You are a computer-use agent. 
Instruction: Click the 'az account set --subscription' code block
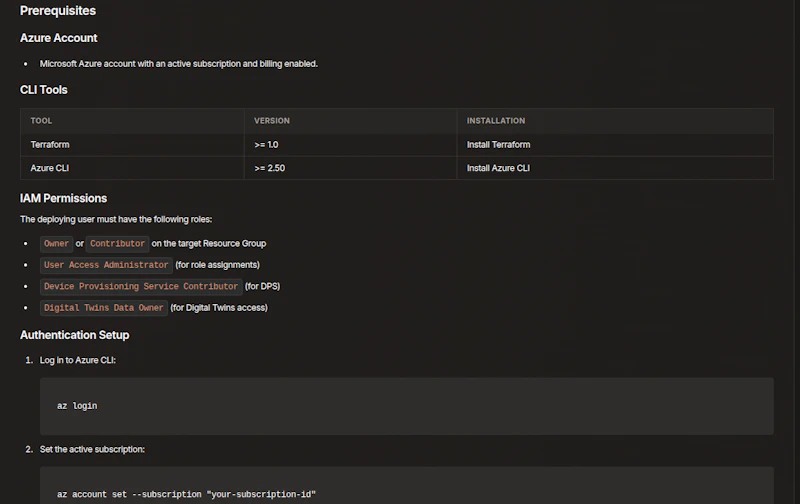coord(407,486)
